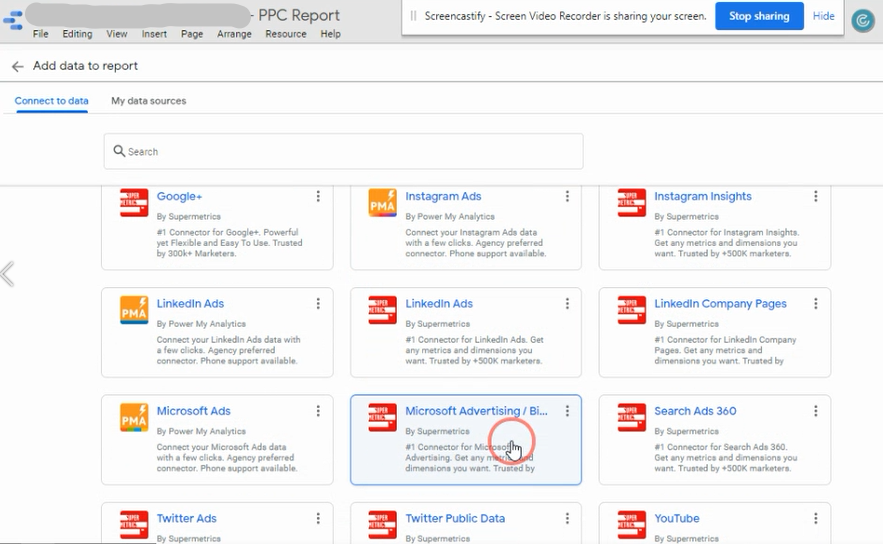Click the LinkedIn Company Pages logo

tap(632, 310)
